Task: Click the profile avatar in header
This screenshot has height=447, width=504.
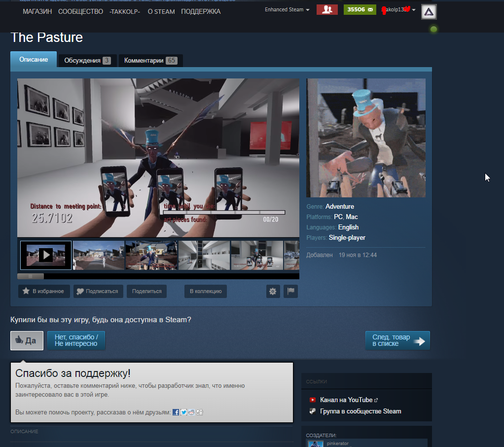Action: [x=429, y=12]
